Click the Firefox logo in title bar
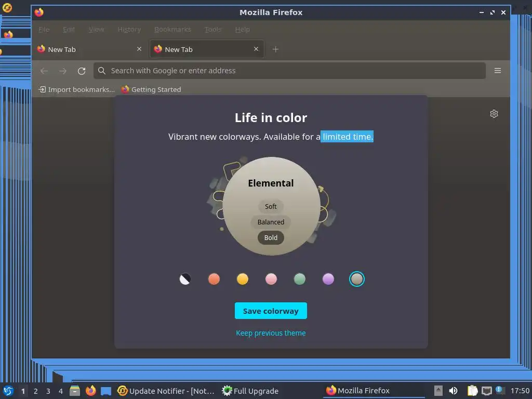The image size is (532, 399). point(39,12)
